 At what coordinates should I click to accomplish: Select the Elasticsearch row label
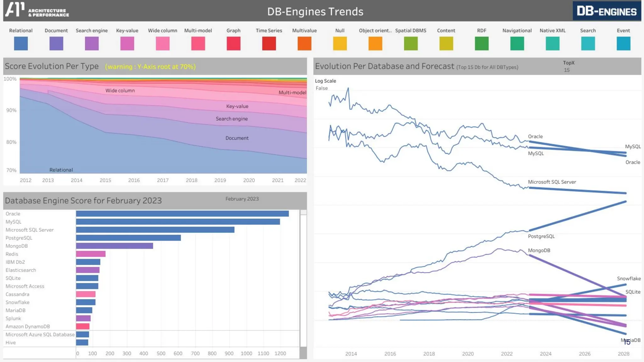(x=21, y=270)
